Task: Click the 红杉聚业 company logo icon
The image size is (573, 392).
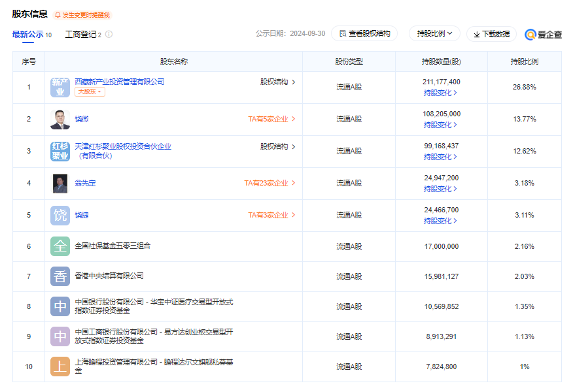Action: click(x=60, y=151)
